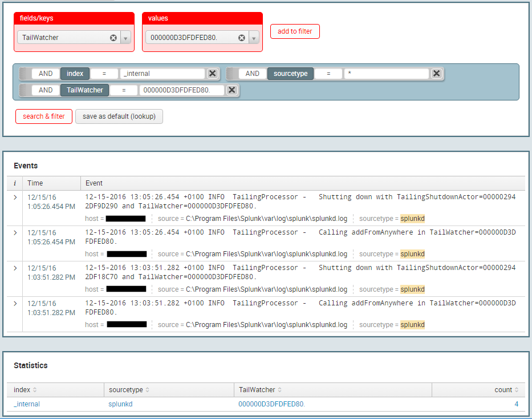Open the fields/keys dropdown arrow

tap(125, 38)
